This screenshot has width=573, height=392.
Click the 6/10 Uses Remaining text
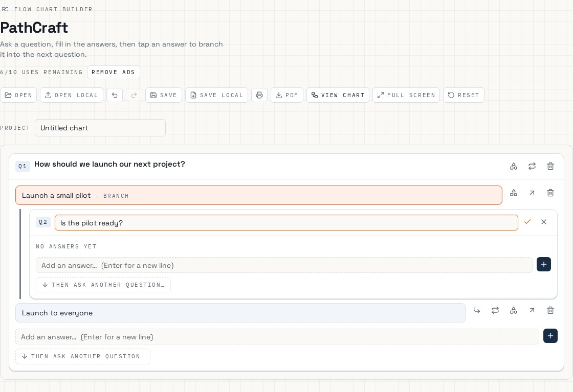[41, 72]
